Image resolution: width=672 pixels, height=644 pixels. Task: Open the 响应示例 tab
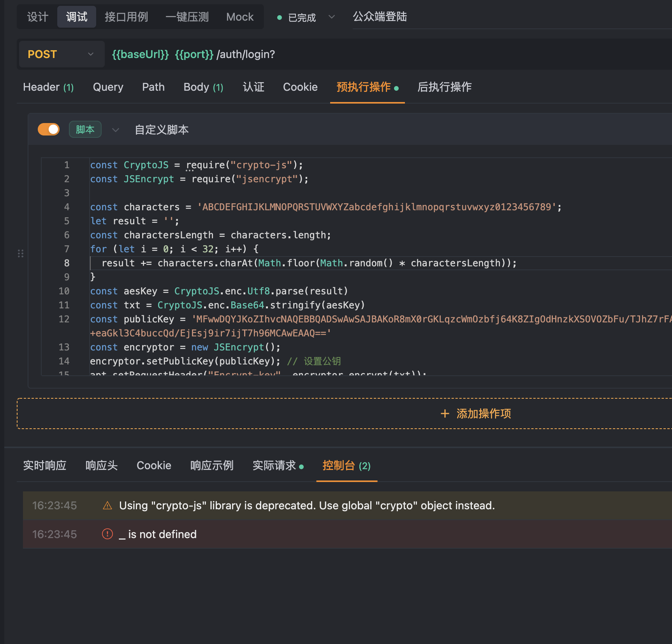(x=212, y=465)
